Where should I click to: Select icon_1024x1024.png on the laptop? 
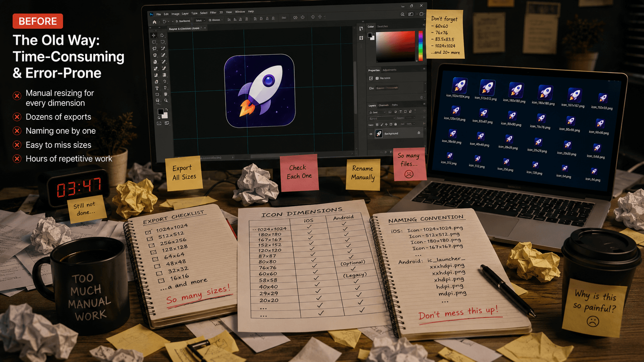[x=459, y=88]
